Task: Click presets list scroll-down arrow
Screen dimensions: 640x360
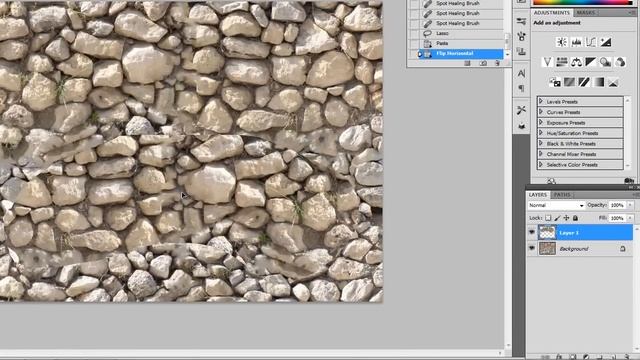Action: pyautogui.click(x=628, y=166)
